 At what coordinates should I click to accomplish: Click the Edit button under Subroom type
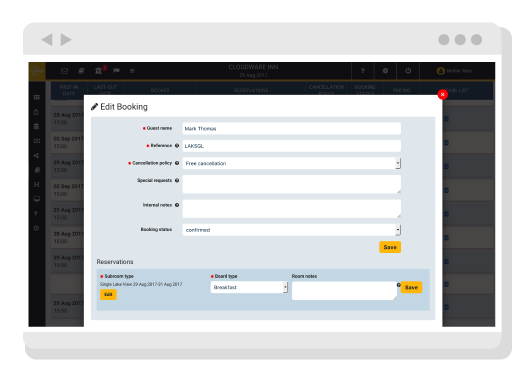coord(108,294)
